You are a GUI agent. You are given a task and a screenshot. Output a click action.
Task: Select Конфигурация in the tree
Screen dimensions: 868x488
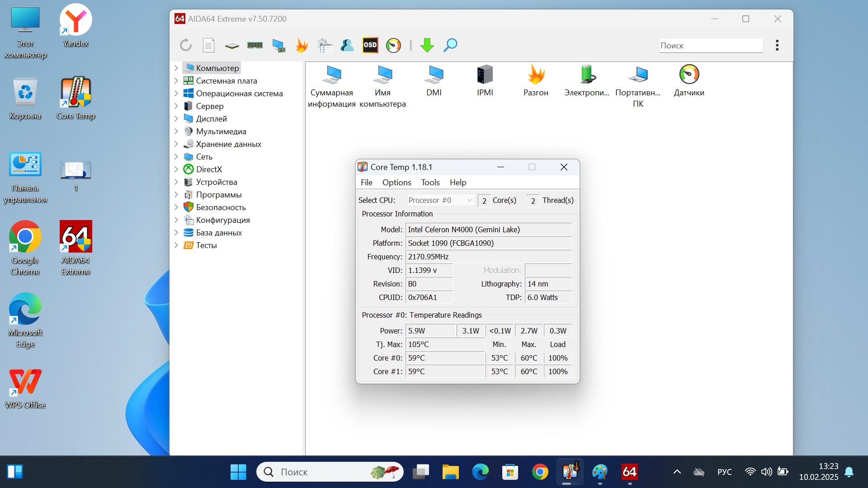coord(223,220)
